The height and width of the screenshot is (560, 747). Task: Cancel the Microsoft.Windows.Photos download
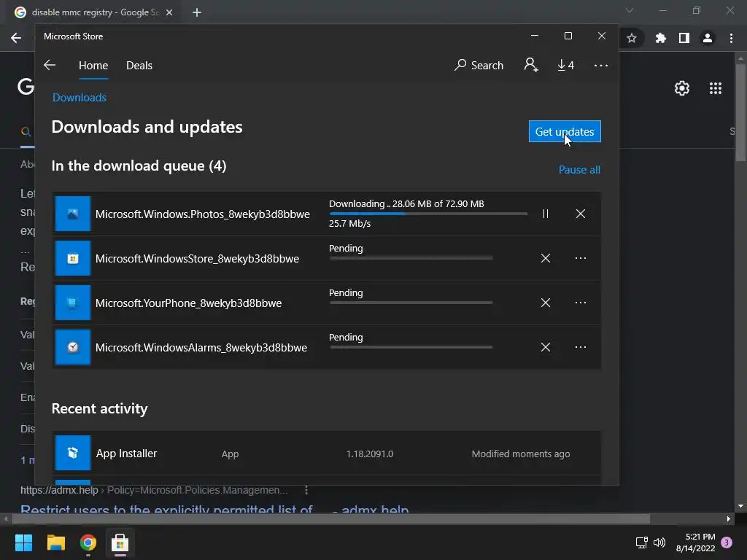click(580, 214)
